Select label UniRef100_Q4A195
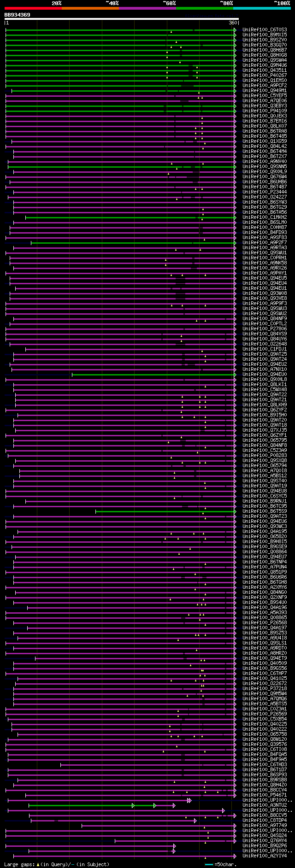295x868 pixels. [265, 532]
